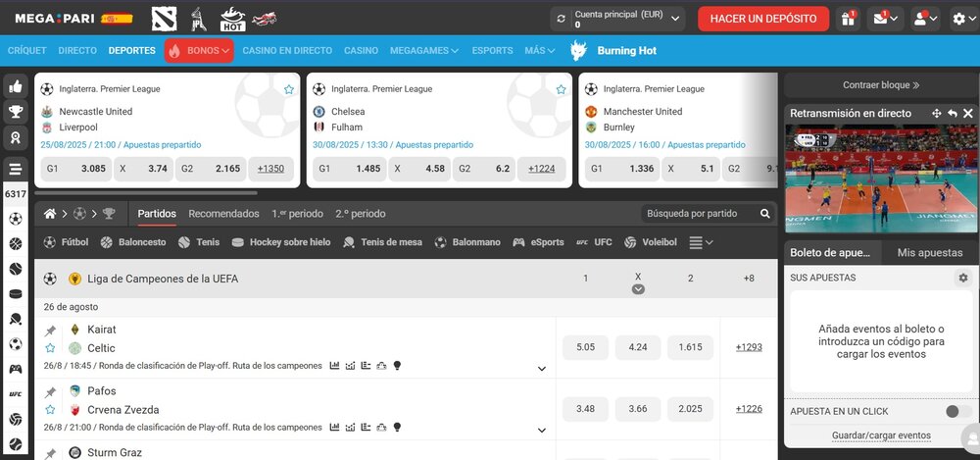Viewport: 980px width, 460px height.
Task: Click the thumbs-up recommended icon in sidebar
Action: tap(16, 86)
